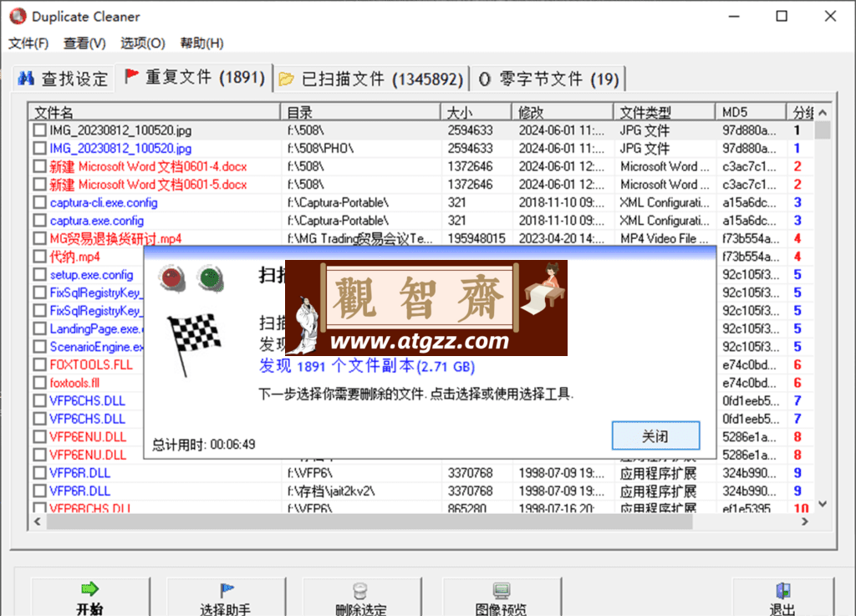Select the VFP6RCHS.DLL file name
Screen dimensions: 856x616
[x=90, y=508]
